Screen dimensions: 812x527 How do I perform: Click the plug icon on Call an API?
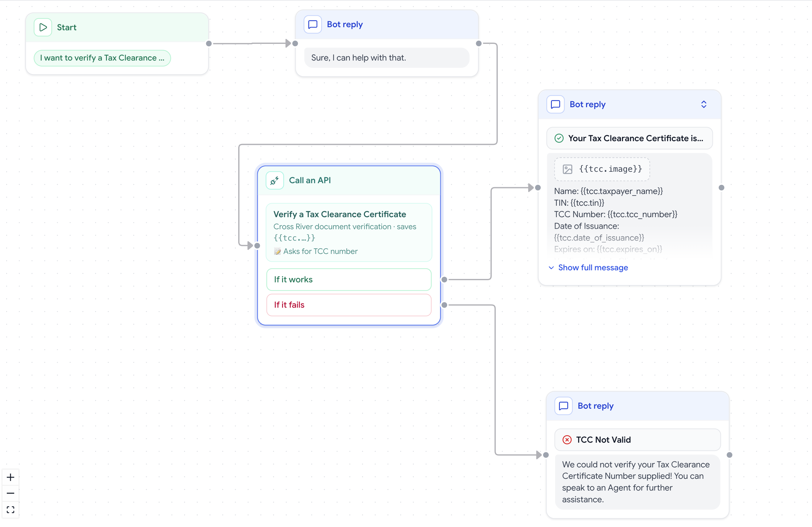tap(275, 180)
